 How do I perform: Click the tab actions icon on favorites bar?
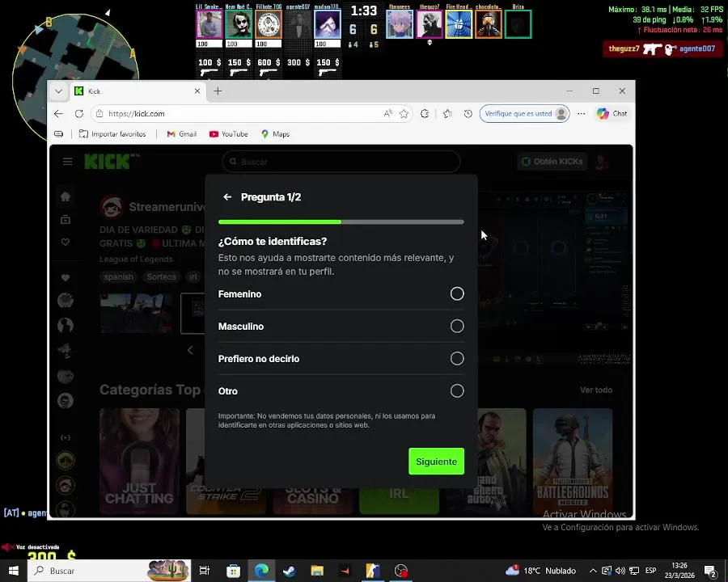58,134
